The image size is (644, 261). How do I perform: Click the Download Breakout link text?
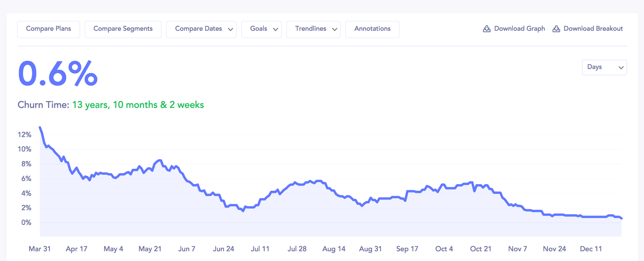coord(593,29)
